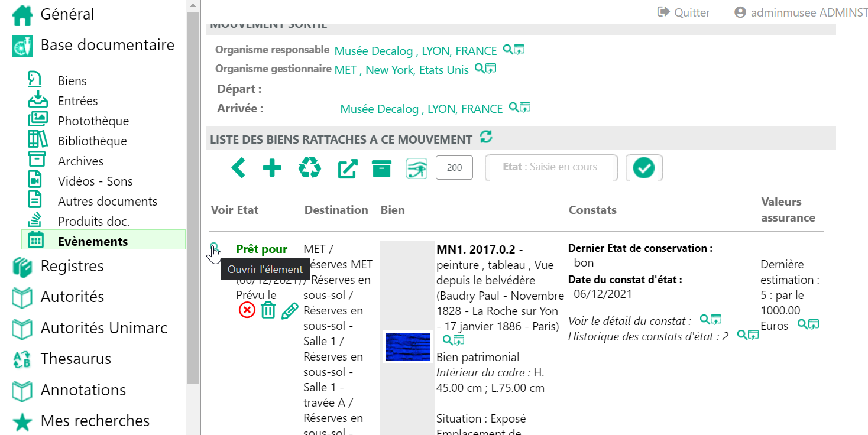868x435 pixels.
Task: Open-in-window icon for détail du constat
Action: (716, 320)
